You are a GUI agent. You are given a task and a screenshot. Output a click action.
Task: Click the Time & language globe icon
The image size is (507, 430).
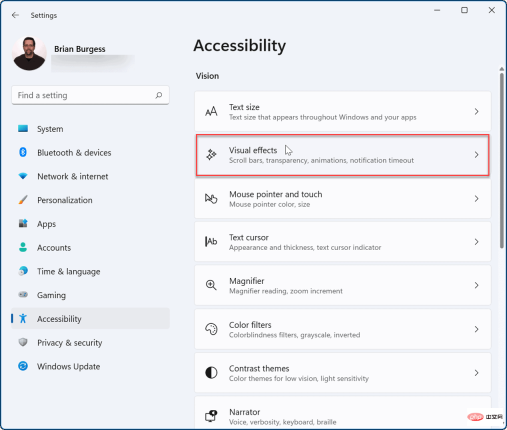tap(23, 271)
